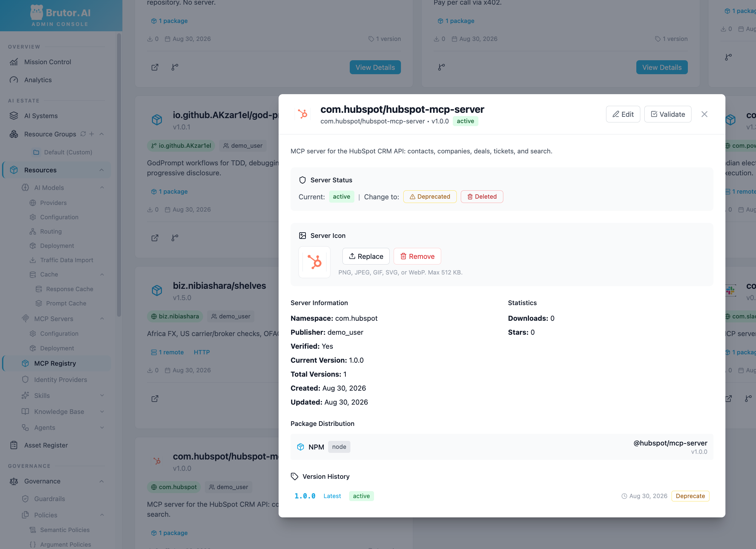Open external link on shelves card
The height and width of the screenshot is (549, 756).
(155, 399)
